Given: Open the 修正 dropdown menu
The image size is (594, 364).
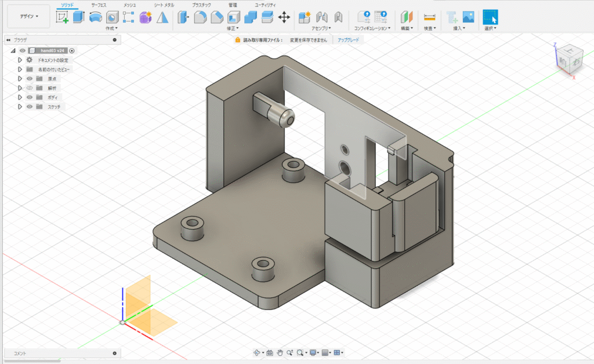Looking at the screenshot, I should pos(233,28).
